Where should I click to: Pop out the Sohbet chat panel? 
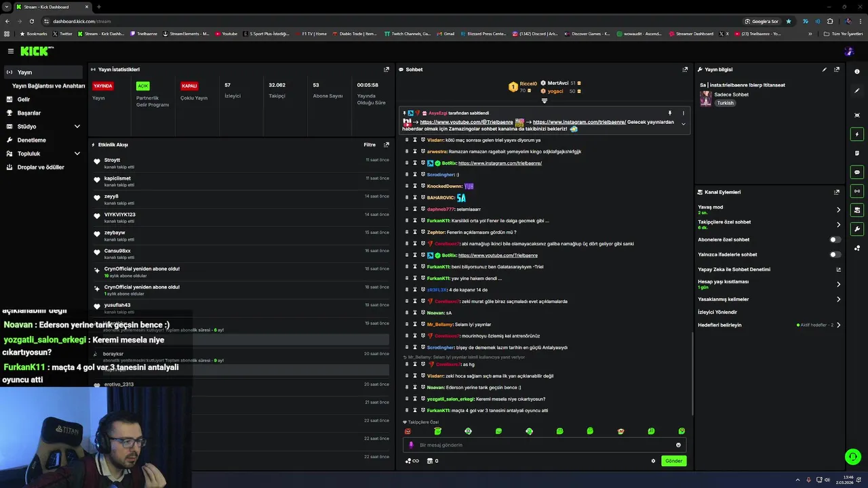click(685, 69)
